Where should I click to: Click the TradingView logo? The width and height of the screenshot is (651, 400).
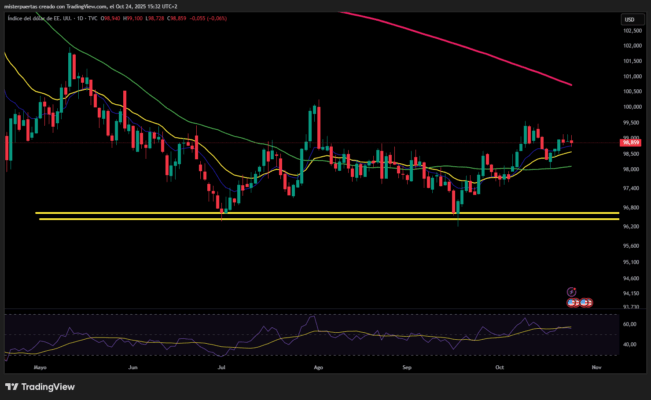tap(40, 387)
